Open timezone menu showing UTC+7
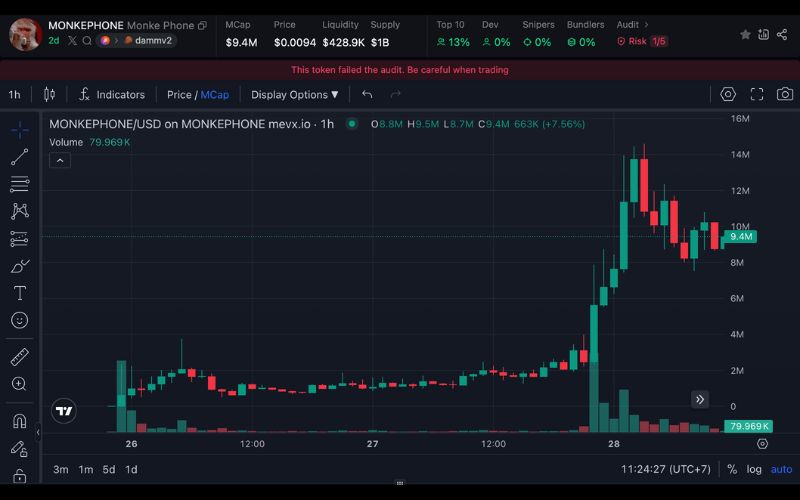The width and height of the screenshot is (800, 500). [665, 469]
